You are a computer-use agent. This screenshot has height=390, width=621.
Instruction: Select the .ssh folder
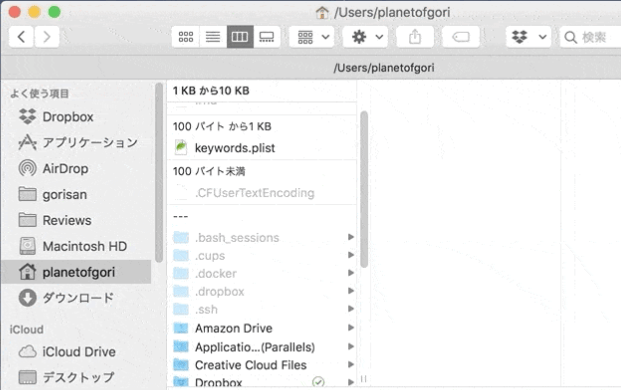coord(261,309)
